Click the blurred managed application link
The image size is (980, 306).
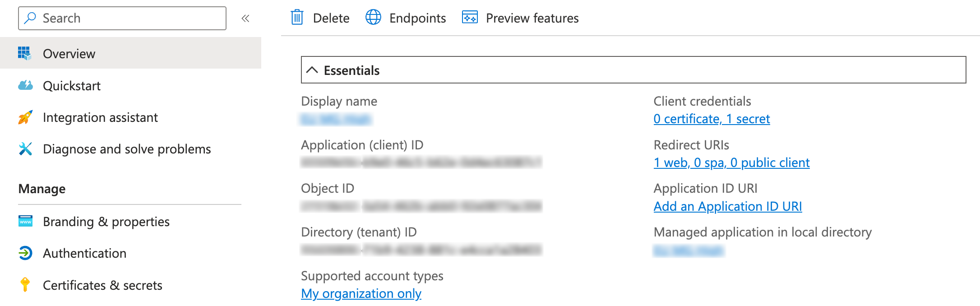689,250
